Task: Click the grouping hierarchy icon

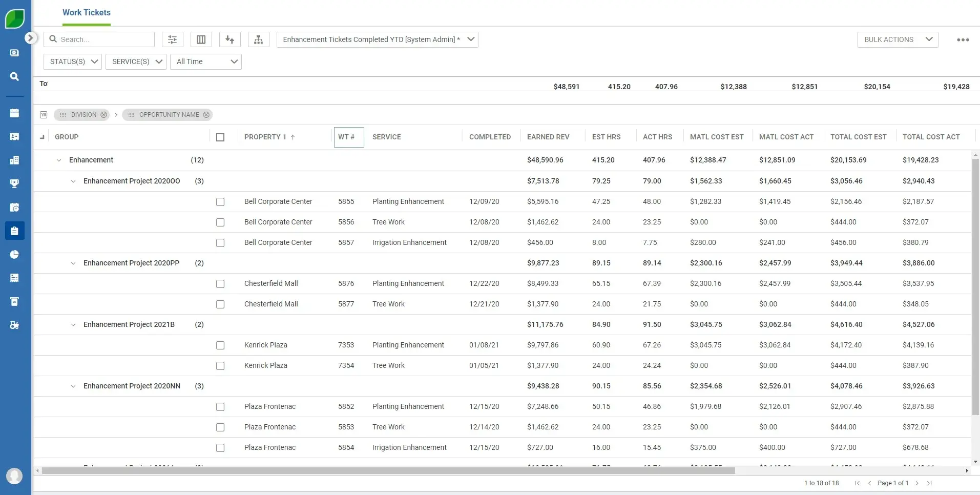Action: click(259, 39)
